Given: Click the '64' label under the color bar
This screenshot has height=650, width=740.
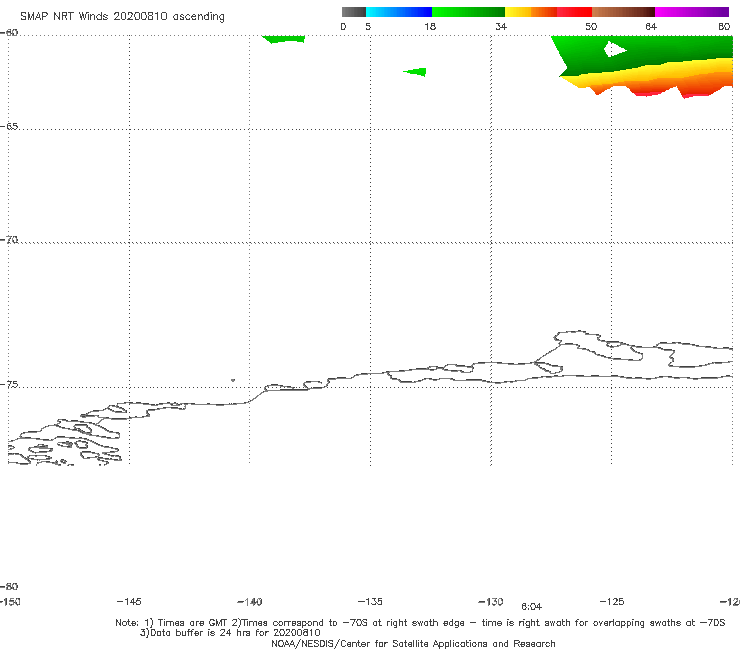Looking at the screenshot, I should pos(651,26).
